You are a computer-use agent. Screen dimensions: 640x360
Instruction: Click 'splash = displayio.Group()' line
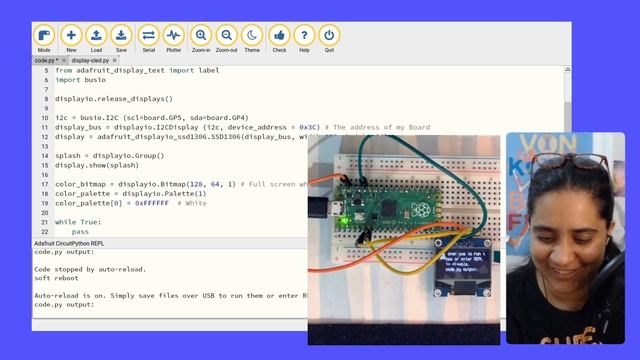pos(109,156)
